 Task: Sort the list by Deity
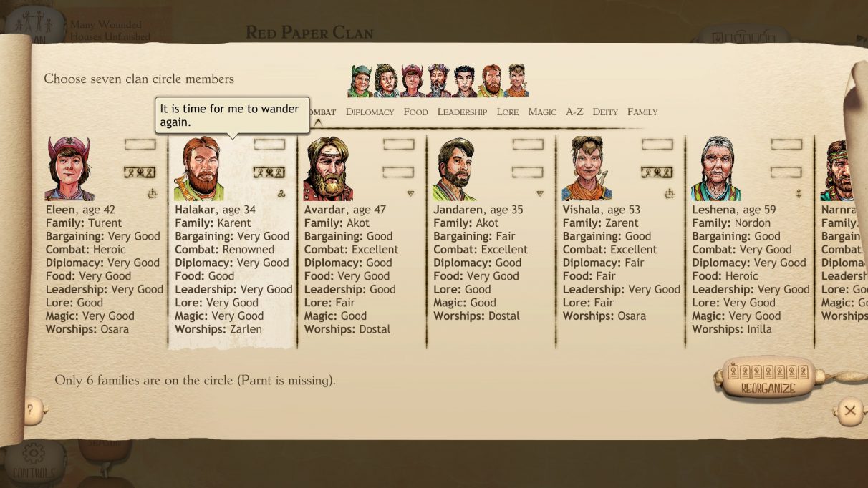605,112
